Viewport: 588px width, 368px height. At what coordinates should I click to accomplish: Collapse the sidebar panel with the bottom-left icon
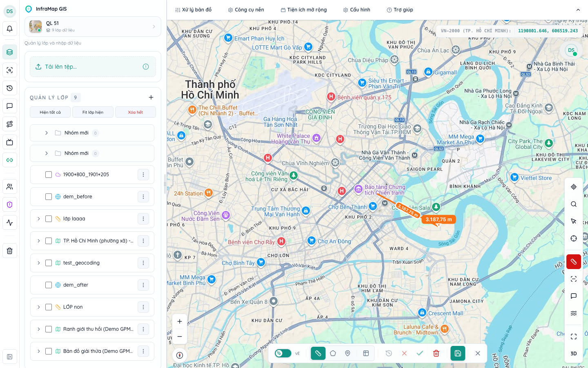10,357
